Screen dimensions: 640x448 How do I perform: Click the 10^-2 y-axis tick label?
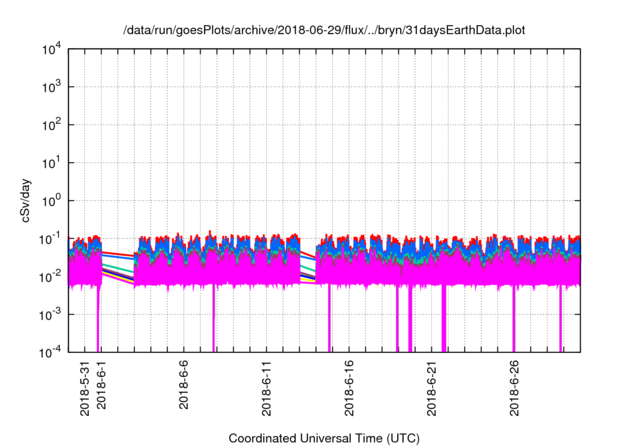[50, 277]
